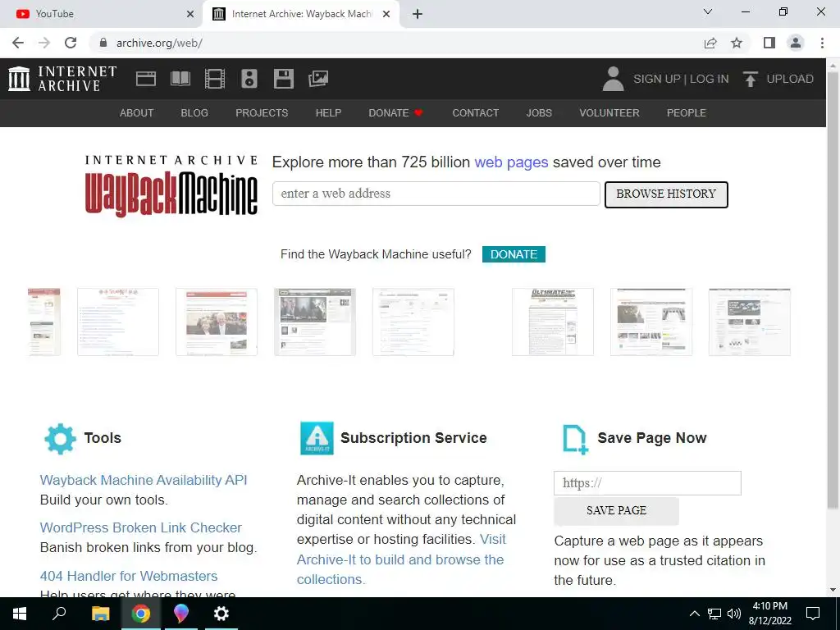
Task: Open the thumbnail with two people photo
Action: [x=217, y=322]
